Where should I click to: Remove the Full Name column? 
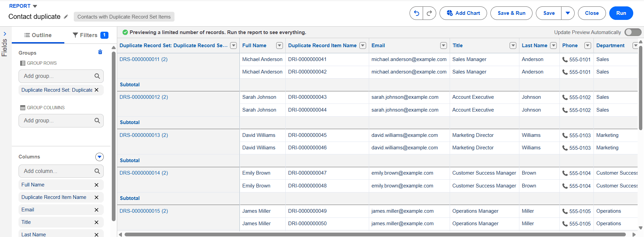(x=97, y=185)
